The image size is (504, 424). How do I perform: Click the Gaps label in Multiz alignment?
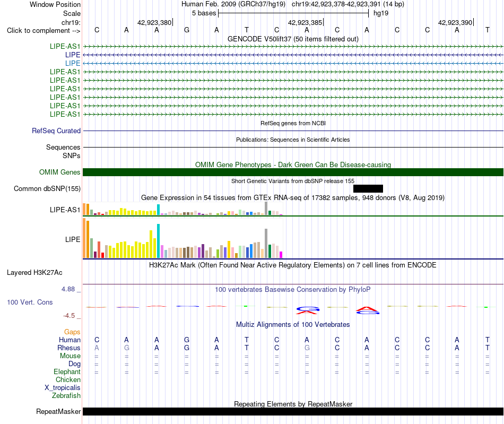click(72, 332)
